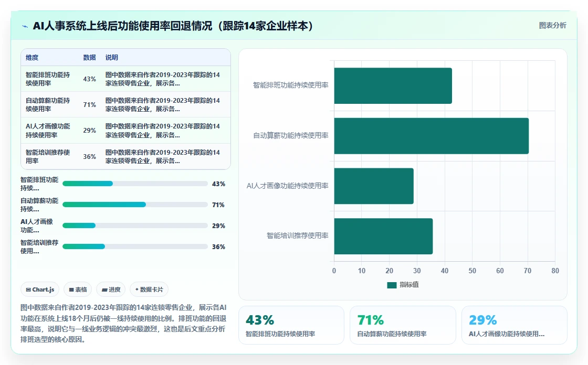
Task: Click the 71% percentage beside the progress bar
Action: coord(218,205)
